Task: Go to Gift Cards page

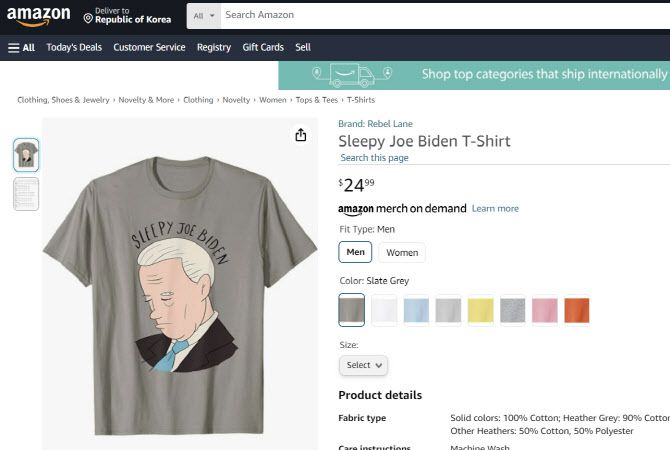Action: click(x=263, y=47)
